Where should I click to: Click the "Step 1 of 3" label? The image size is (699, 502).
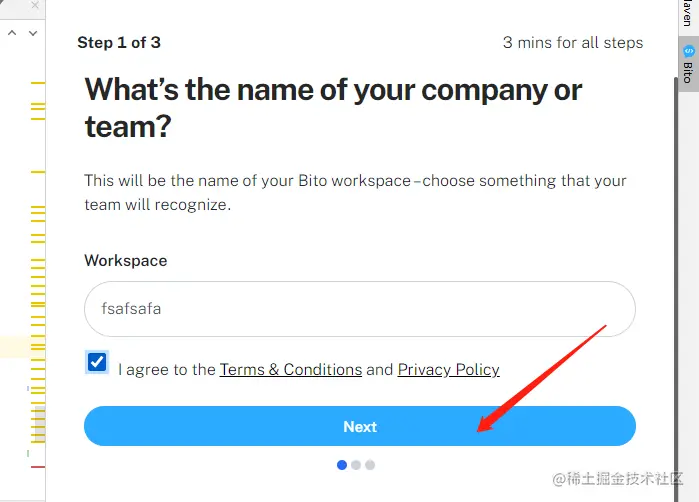pyautogui.click(x=119, y=42)
